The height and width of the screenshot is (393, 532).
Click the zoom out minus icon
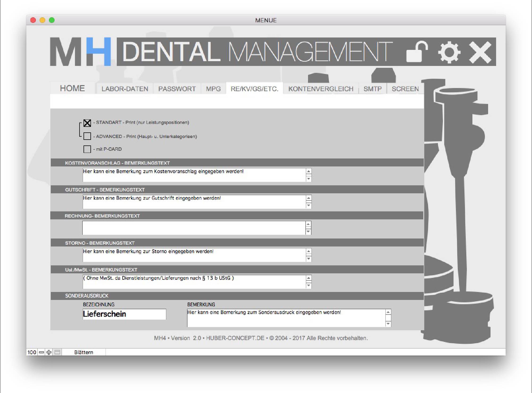[41, 352]
